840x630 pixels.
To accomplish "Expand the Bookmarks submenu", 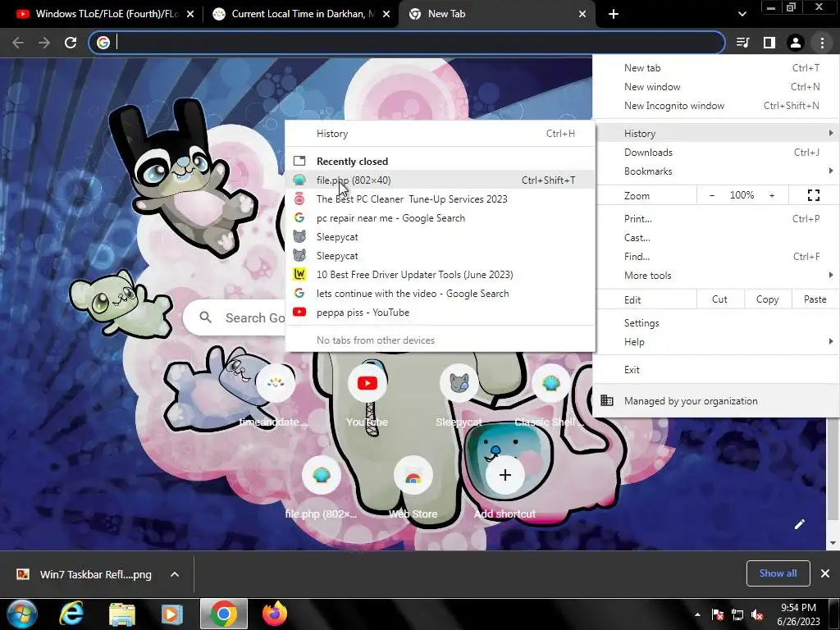I will (x=715, y=171).
